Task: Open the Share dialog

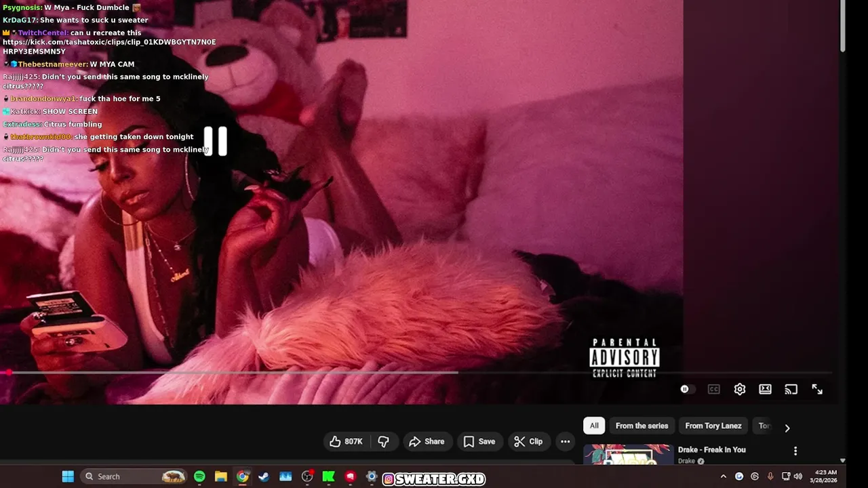Action: click(427, 441)
